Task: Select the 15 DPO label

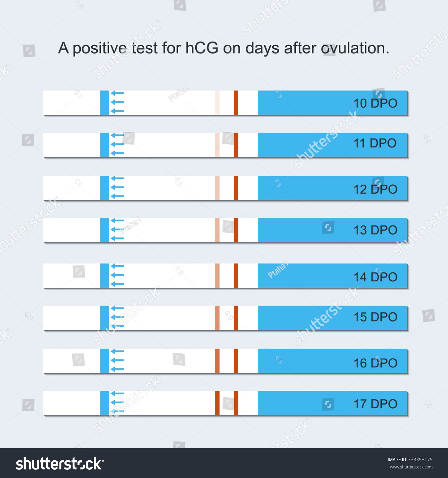Action: pyautogui.click(x=375, y=317)
